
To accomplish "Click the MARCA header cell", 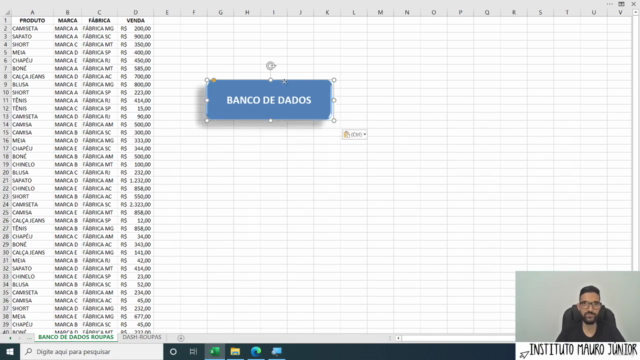I will click(x=67, y=20).
